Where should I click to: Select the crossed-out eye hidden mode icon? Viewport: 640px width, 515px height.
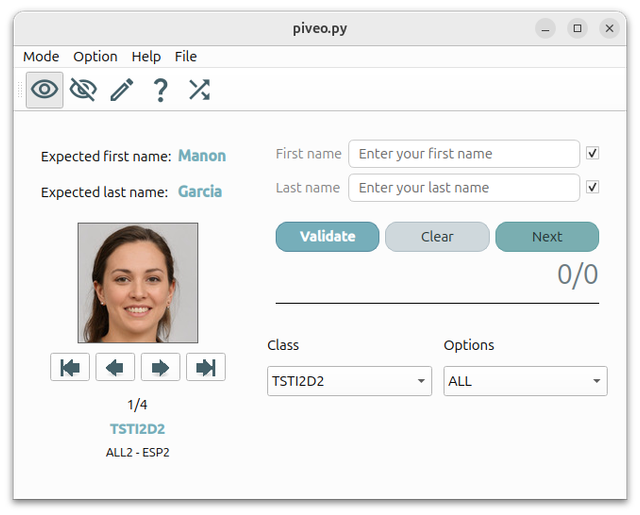[x=83, y=90]
